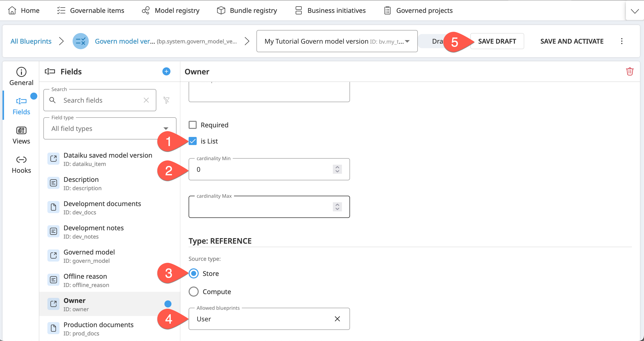Viewport: 644px width, 341px height.
Task: Follow the All Blueprints link
Action: (x=31, y=41)
